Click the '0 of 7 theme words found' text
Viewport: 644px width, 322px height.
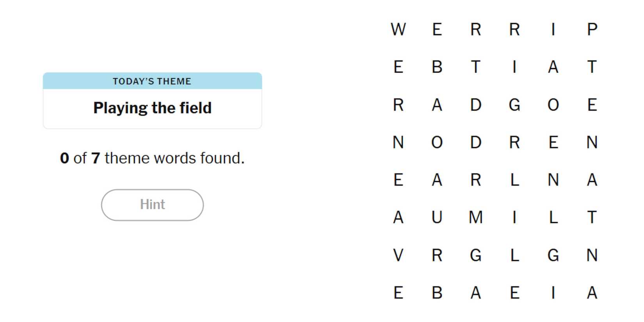152,158
